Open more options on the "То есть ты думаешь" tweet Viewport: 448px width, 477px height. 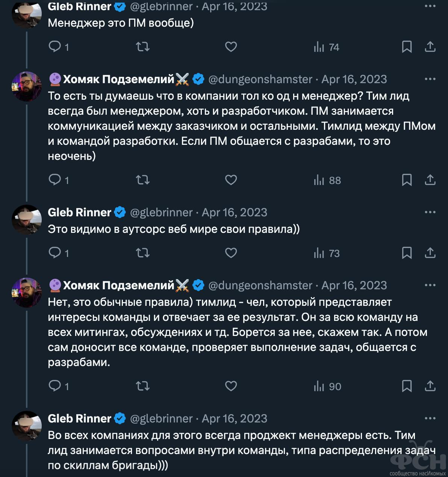(x=430, y=79)
